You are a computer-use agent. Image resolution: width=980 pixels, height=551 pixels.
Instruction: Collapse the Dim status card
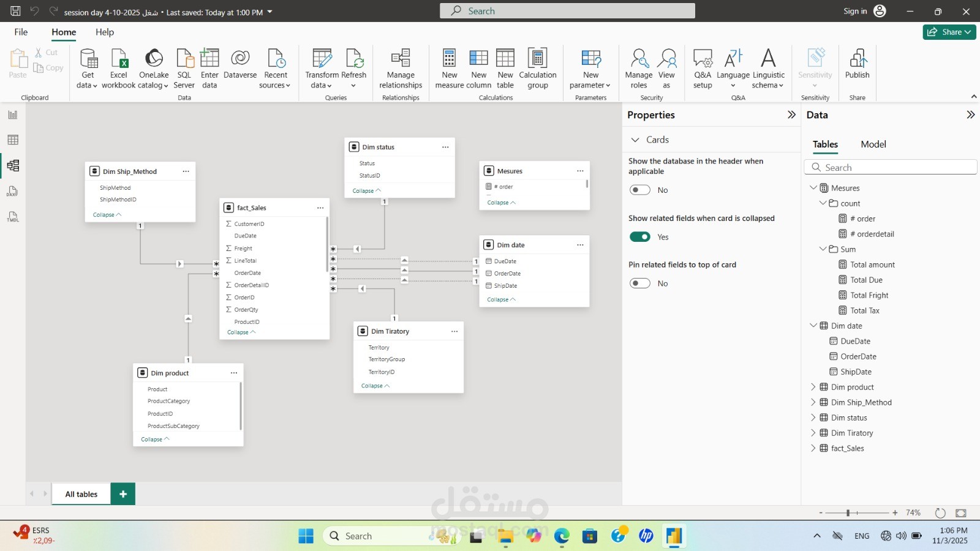click(366, 190)
